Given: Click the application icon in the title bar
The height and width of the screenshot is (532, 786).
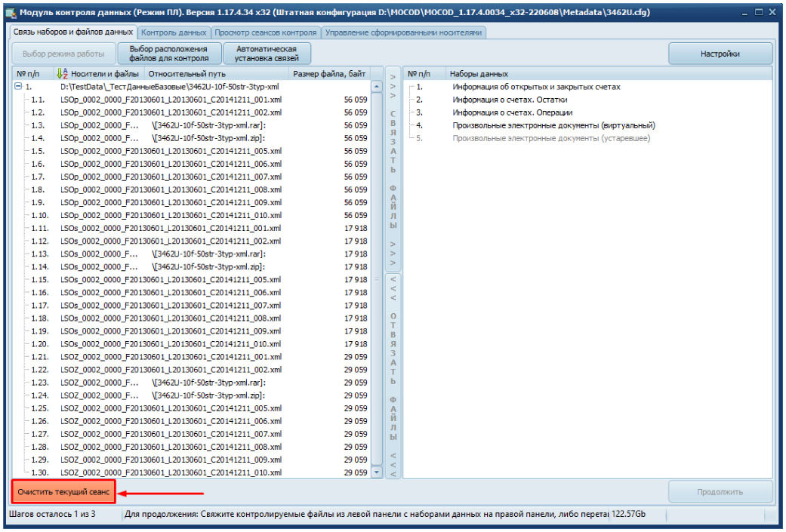Looking at the screenshot, I should point(11,13).
